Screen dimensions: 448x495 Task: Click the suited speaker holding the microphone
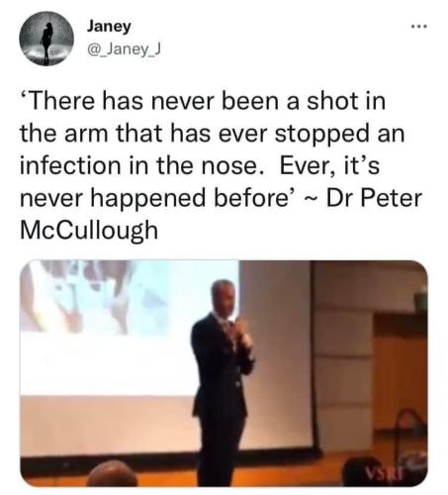point(223,381)
